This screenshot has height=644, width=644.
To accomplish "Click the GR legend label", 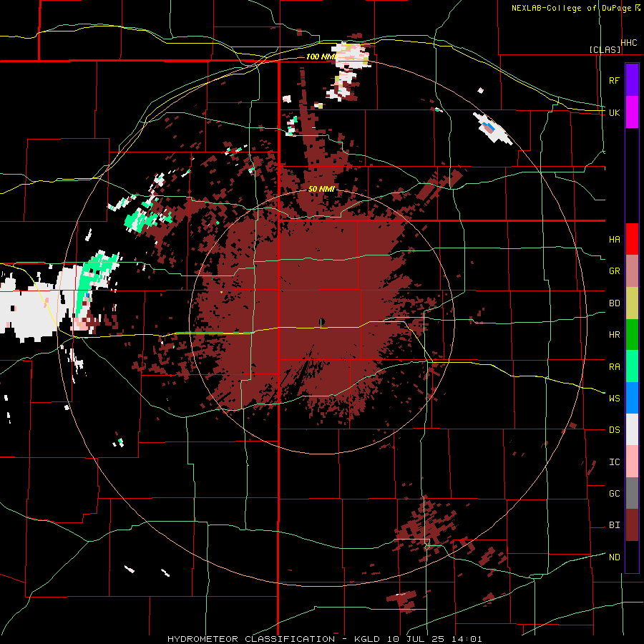I will point(615,271).
